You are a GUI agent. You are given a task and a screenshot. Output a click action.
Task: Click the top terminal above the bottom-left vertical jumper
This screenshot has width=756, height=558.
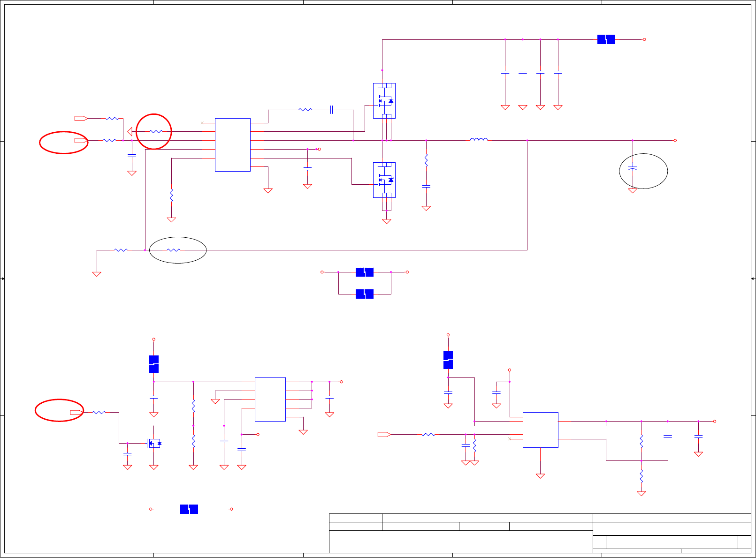154,339
